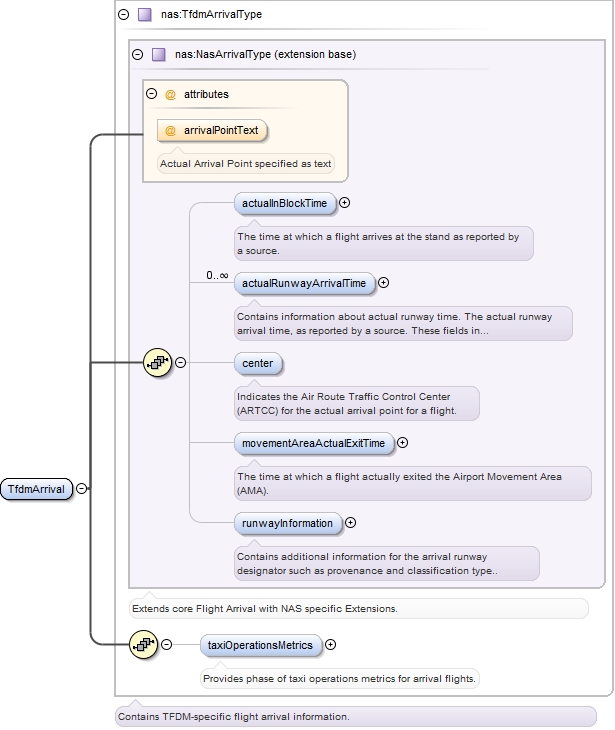Expand the movementAreaActualExitTime element
The width and height of the screenshot is (615, 730).
click(403, 443)
